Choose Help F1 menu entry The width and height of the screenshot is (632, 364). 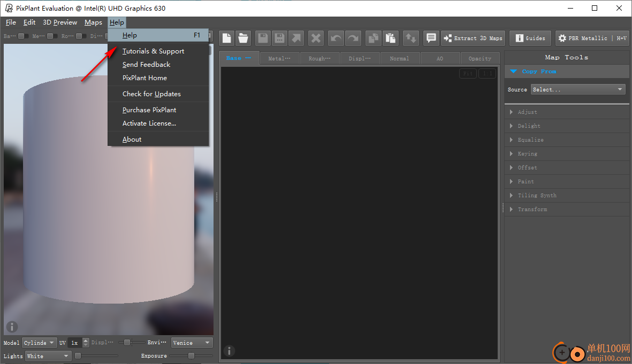click(158, 35)
